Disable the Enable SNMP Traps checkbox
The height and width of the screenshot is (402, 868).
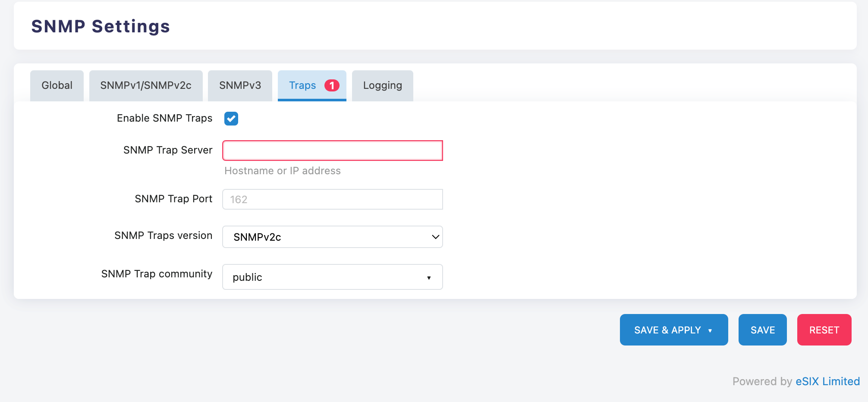pos(231,119)
